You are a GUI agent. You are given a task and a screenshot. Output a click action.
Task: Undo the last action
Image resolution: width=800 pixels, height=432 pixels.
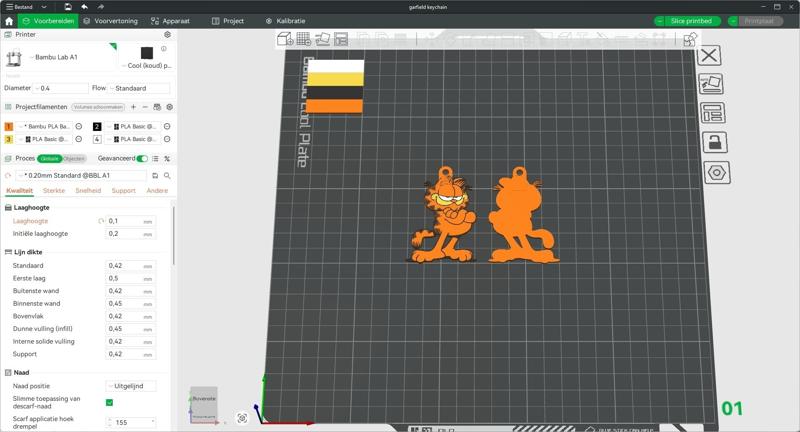click(84, 7)
